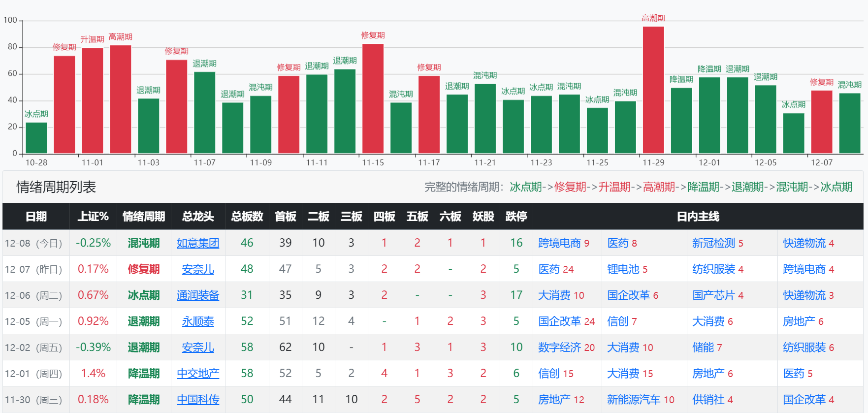Click the 情绪周期列表 section title
The height and width of the screenshot is (413, 868).
tap(56, 187)
